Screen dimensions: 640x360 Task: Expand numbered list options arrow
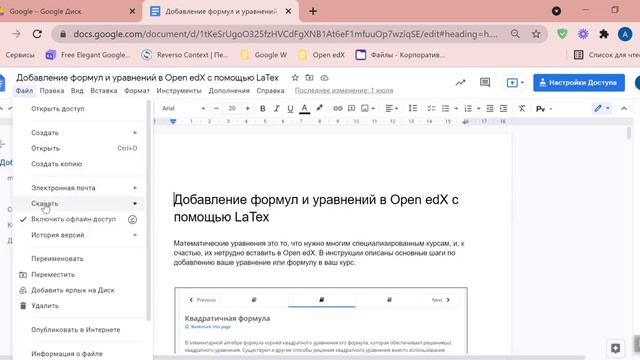pos(478,109)
